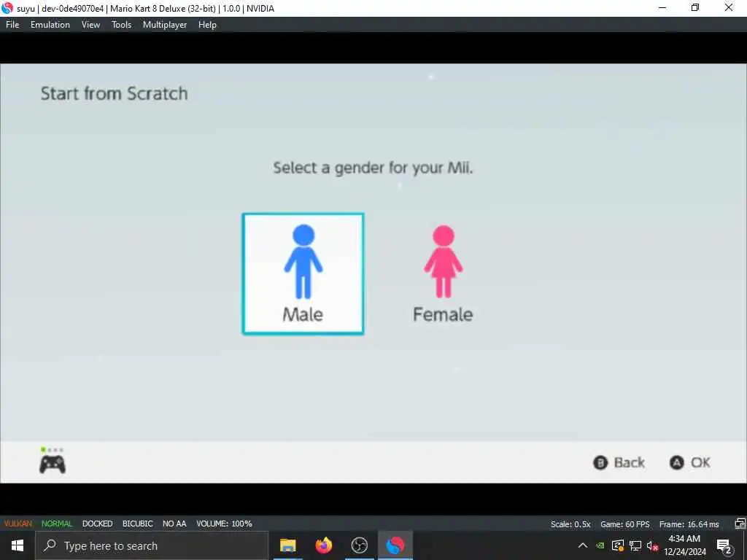Click the B Back button
Screen dimensions: 747x560
619,462
